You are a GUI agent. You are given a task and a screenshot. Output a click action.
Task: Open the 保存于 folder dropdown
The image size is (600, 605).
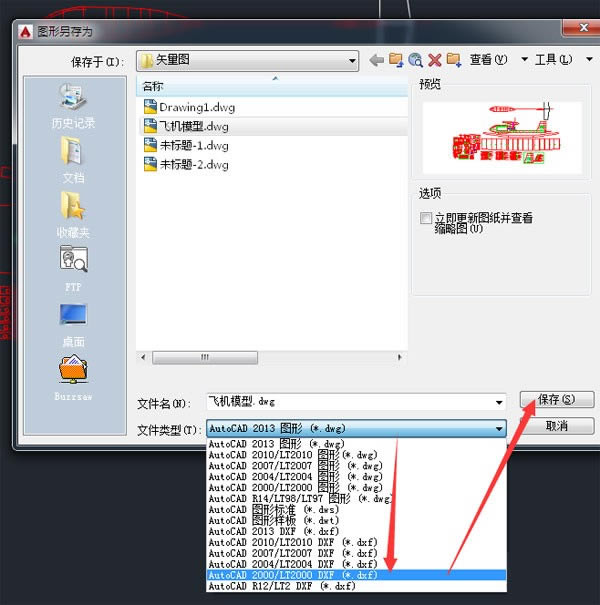tap(247, 61)
